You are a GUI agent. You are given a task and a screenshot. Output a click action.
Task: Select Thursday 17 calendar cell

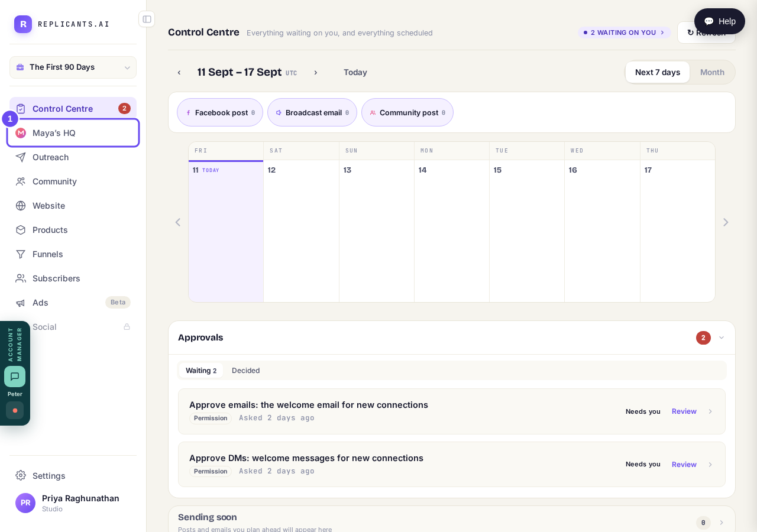[678, 231]
